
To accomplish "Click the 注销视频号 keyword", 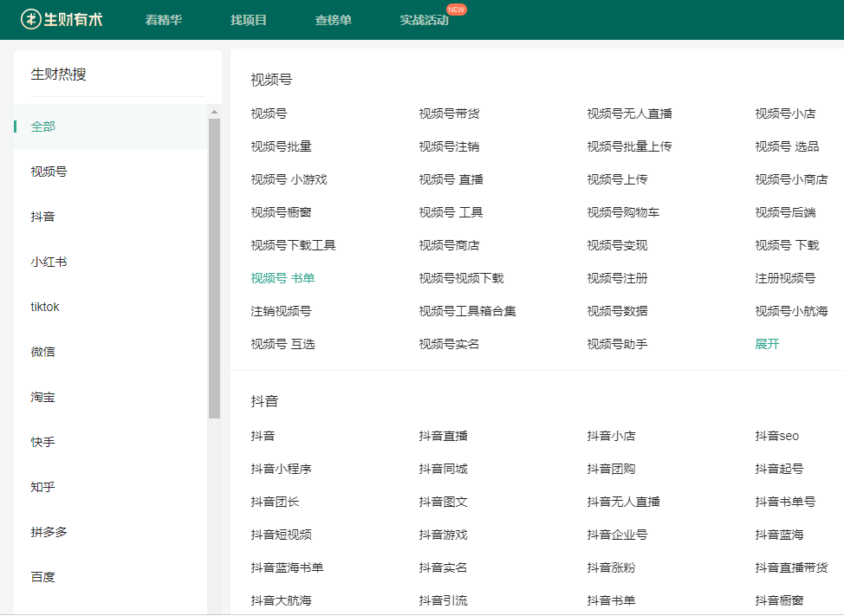I will point(282,311).
